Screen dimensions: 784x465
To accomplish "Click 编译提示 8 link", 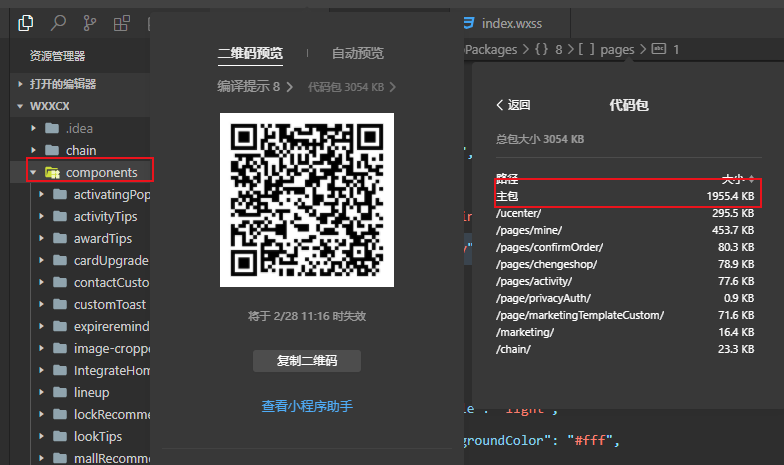I will point(255,86).
